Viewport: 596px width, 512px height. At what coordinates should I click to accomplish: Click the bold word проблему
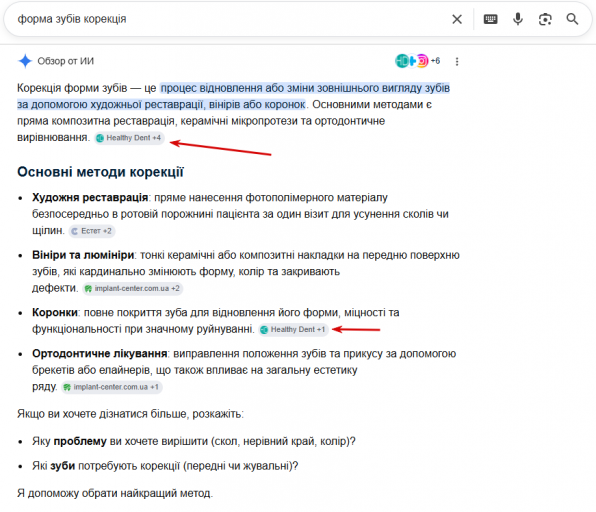pyautogui.click(x=80, y=442)
